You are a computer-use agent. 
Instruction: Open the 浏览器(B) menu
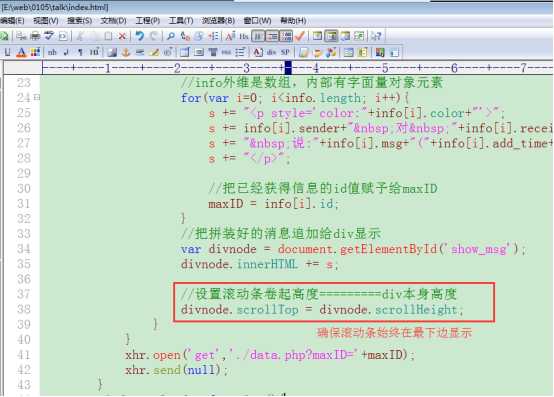click(218, 20)
